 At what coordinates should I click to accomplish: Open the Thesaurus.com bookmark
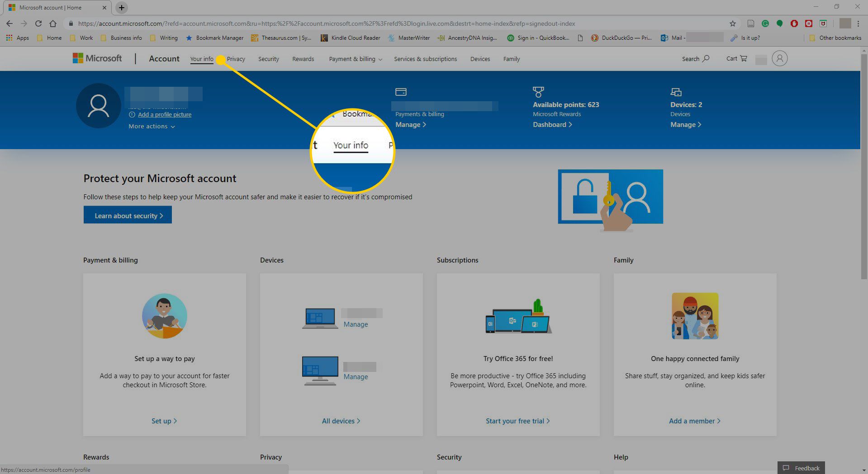point(281,38)
